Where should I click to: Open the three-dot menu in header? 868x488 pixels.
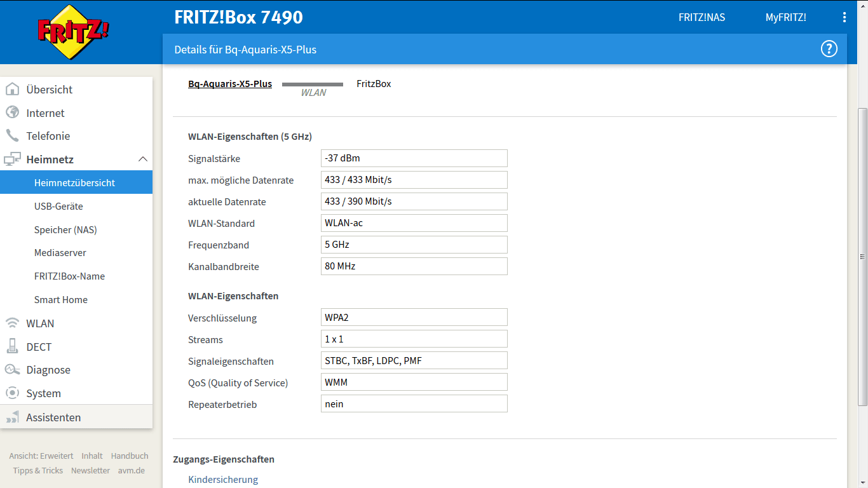click(x=844, y=17)
